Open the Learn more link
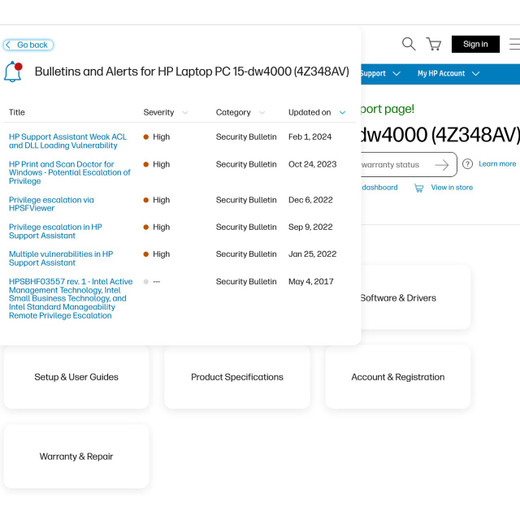 [497, 164]
